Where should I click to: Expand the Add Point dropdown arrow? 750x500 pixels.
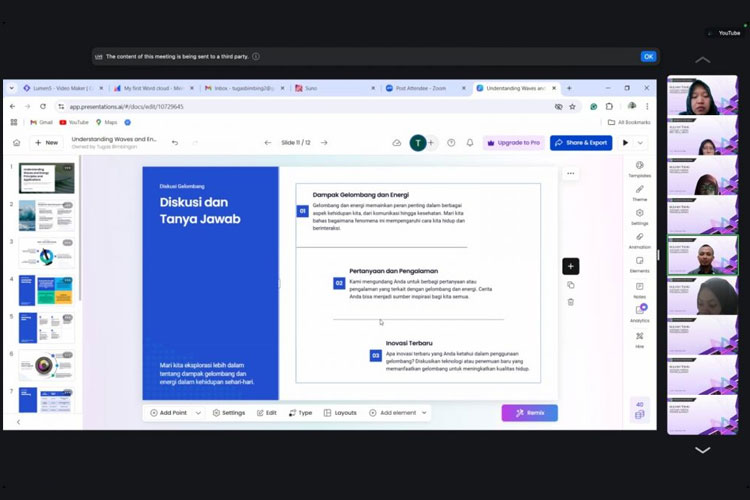[x=198, y=413]
